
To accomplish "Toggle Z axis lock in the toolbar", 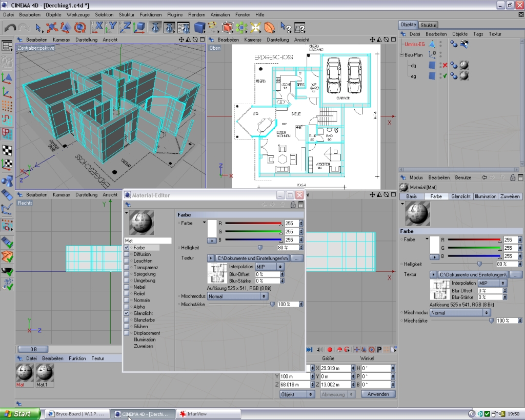I will tap(125, 28).
